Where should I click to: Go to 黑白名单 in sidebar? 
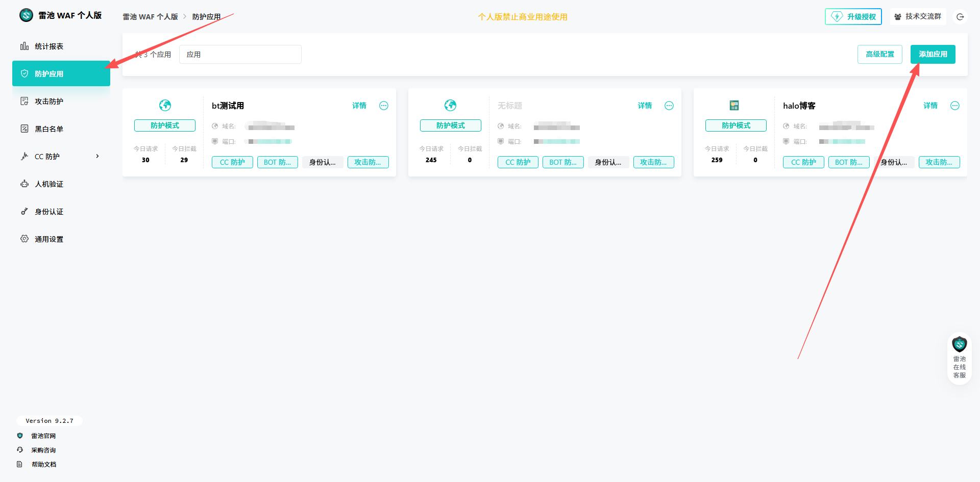point(49,129)
